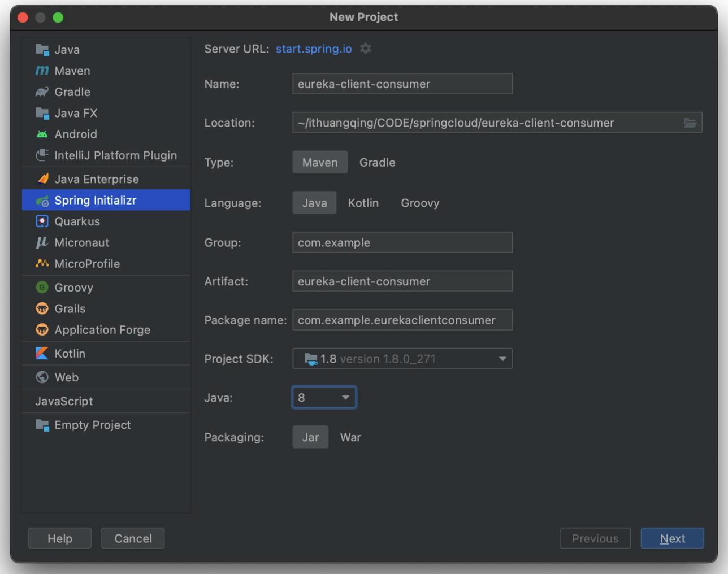Select JavaScript generator entry
The height and width of the screenshot is (574, 728).
[x=106, y=401]
